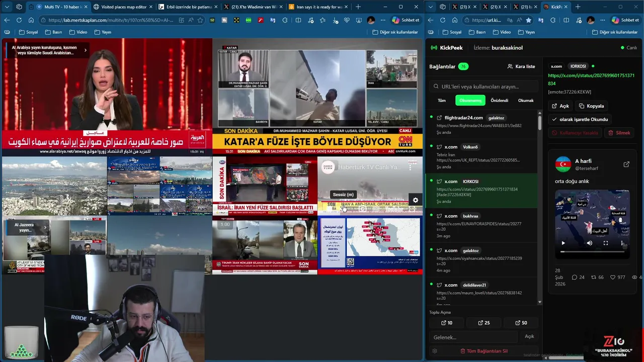Open the green x.com status URL link
Viewport: 644px width, 362px height.
(591, 79)
